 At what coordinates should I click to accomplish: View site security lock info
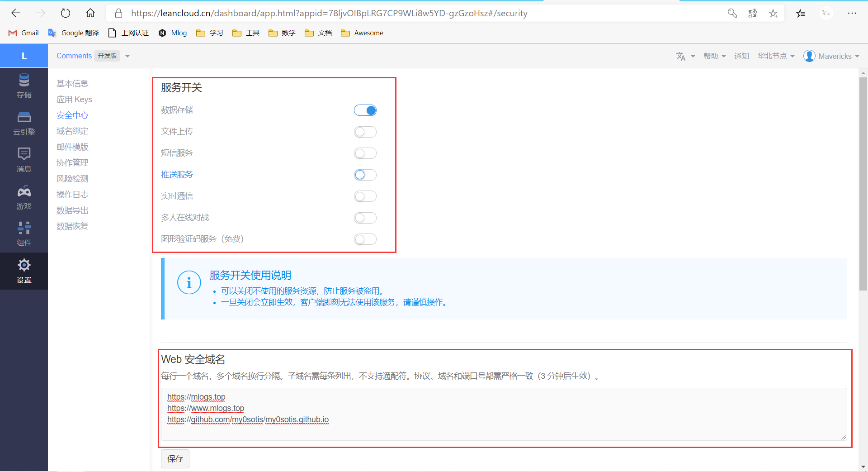click(x=119, y=13)
